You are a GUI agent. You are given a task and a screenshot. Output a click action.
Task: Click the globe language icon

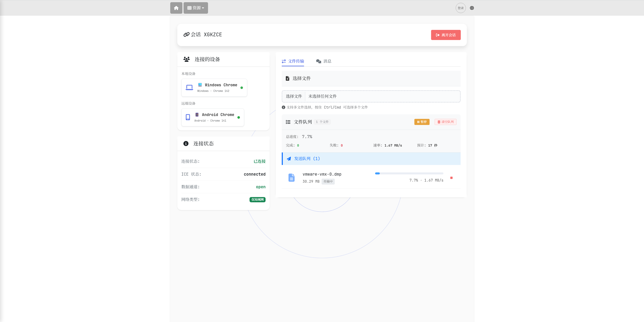(x=472, y=8)
